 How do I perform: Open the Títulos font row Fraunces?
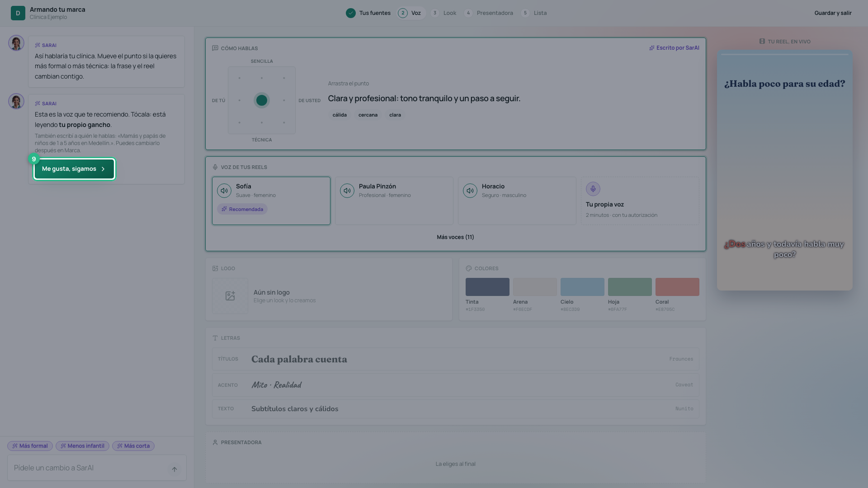click(456, 359)
